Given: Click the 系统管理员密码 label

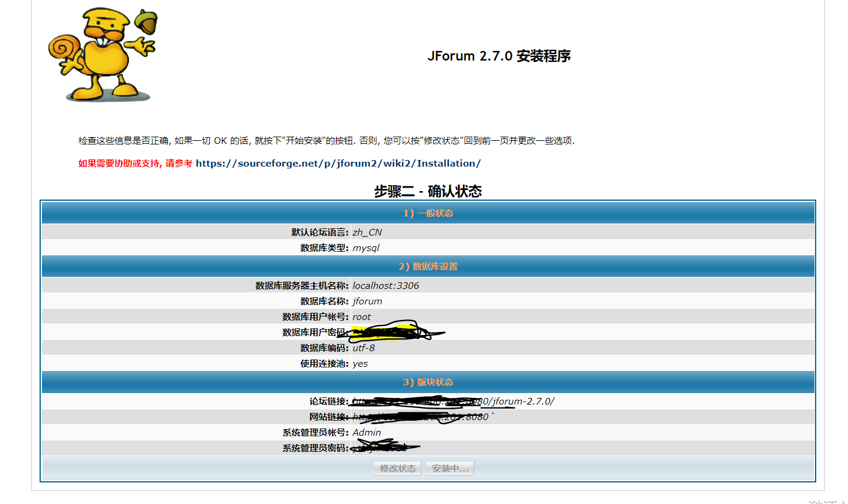Looking at the screenshot, I should 316,448.
